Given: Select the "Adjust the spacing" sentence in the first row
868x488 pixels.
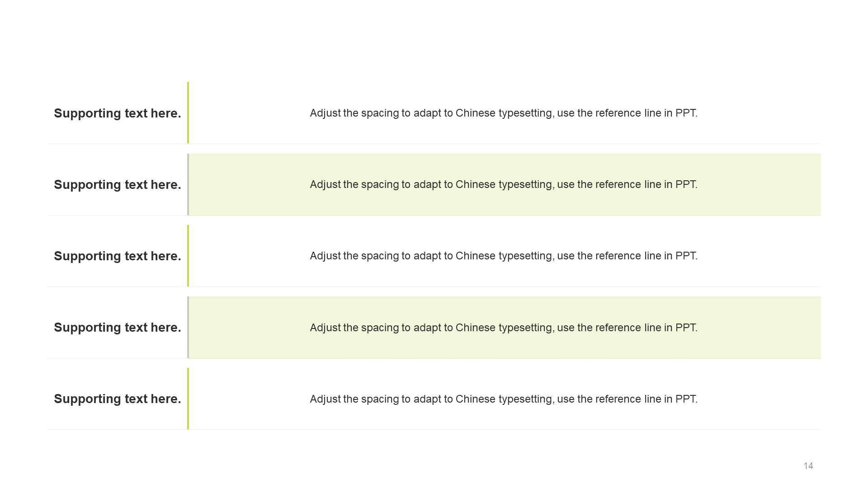Looking at the screenshot, I should coord(503,113).
